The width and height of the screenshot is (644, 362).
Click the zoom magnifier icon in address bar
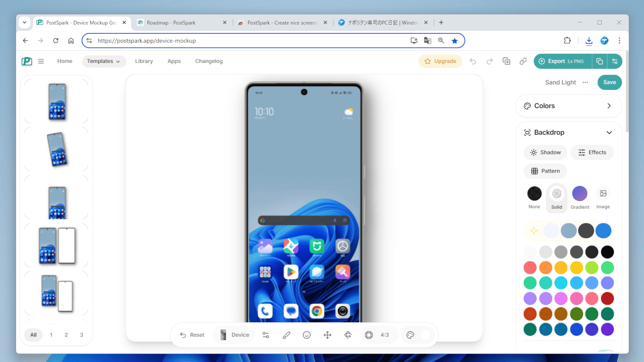(441, 41)
